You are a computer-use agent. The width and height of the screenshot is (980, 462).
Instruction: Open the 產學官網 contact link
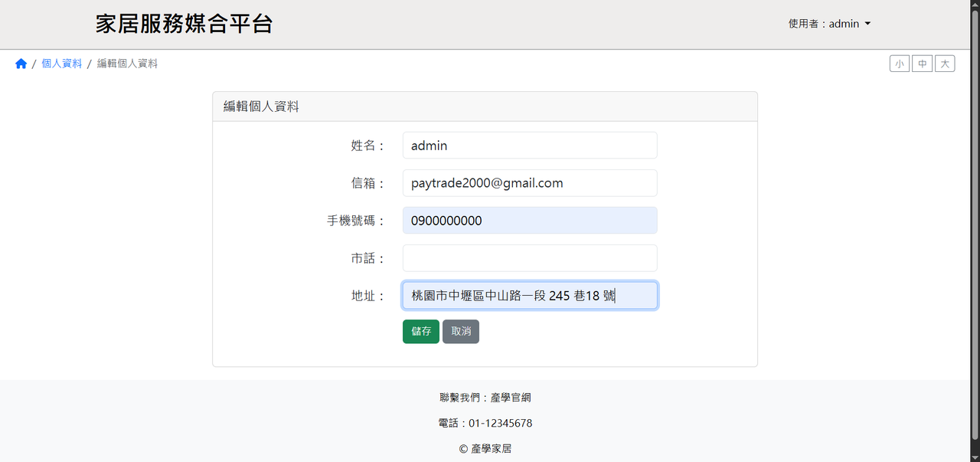click(x=511, y=398)
